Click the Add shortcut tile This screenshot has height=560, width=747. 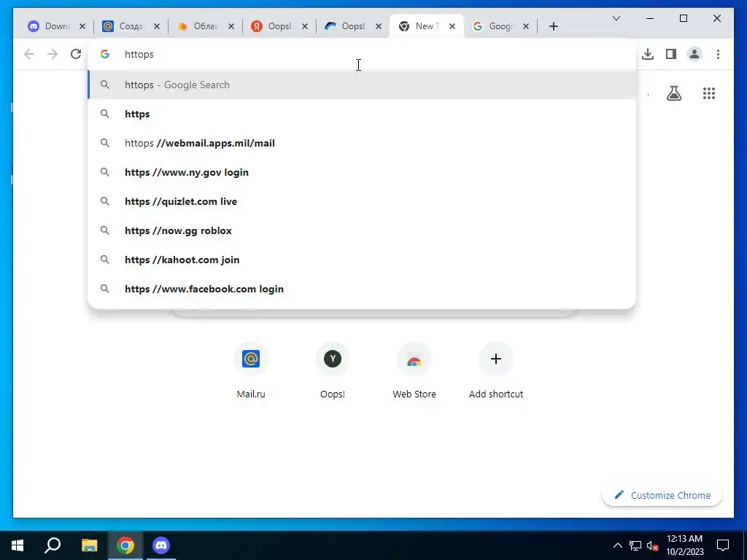click(x=496, y=370)
